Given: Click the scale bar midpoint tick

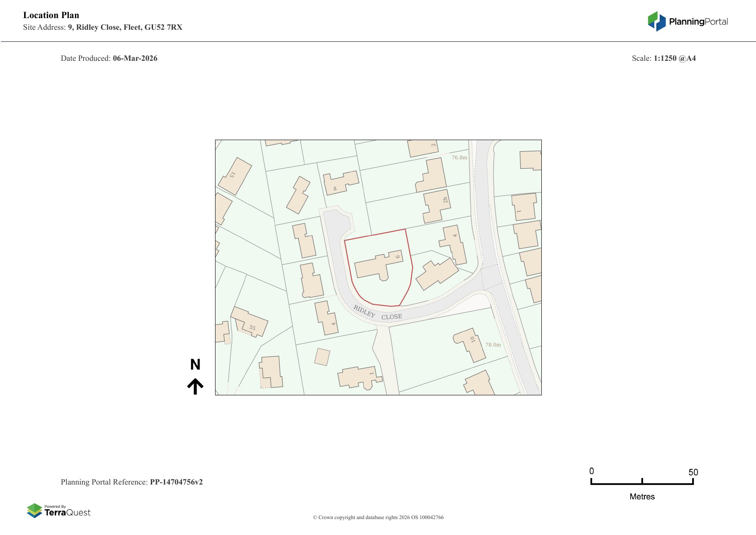Looking at the screenshot, I should click(642, 482).
